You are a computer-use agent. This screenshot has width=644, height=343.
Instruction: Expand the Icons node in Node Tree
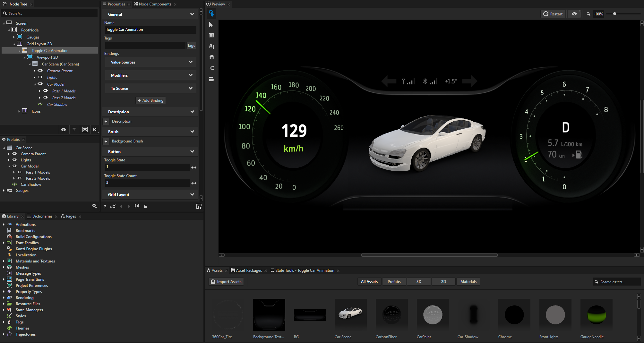coord(19,111)
